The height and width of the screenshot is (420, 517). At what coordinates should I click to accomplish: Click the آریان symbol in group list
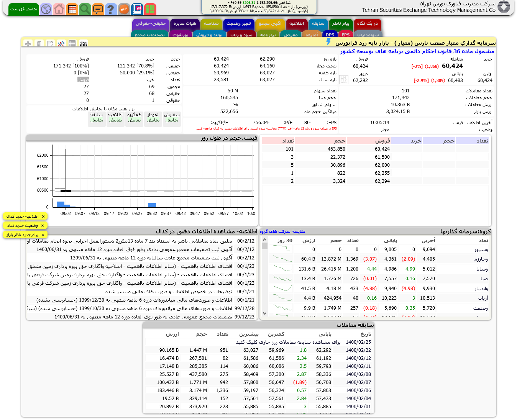(483, 298)
